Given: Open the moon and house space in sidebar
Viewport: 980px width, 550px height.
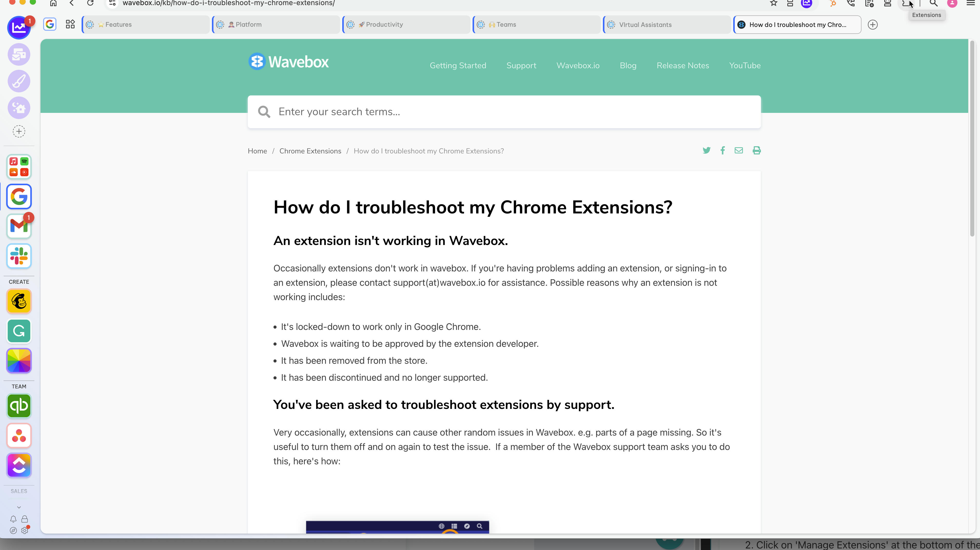Looking at the screenshot, I should 19,108.
